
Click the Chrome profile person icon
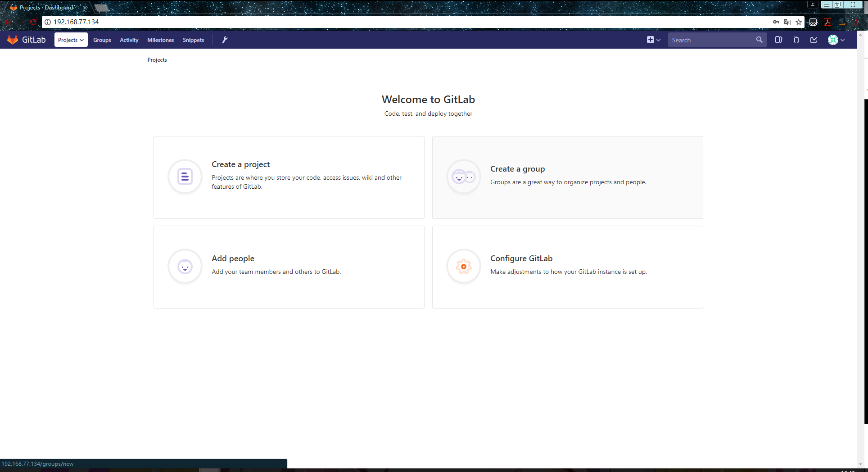(x=813, y=5)
